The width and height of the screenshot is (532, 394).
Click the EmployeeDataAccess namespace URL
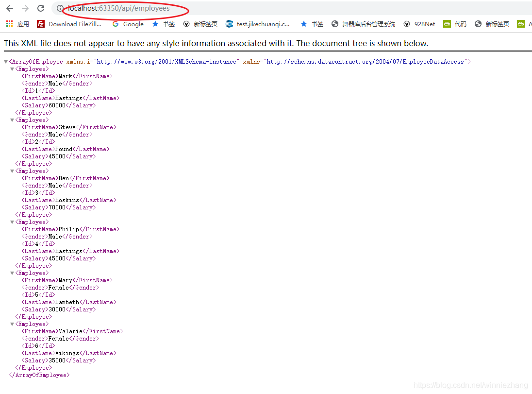coord(366,62)
